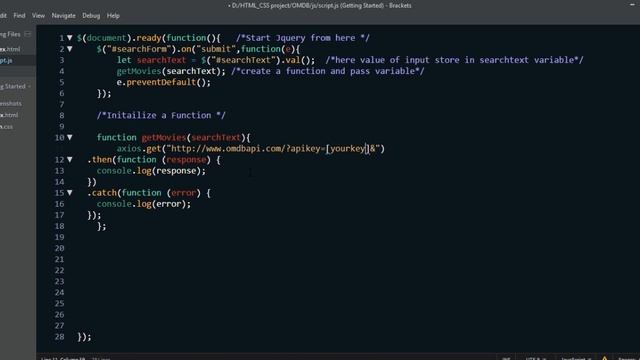
Task: Open the Help menu
Action: click(x=113, y=16)
